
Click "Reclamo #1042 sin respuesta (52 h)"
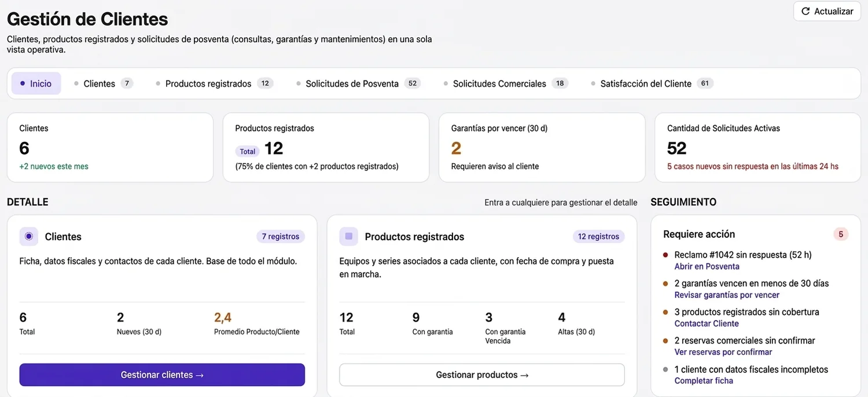tap(743, 255)
